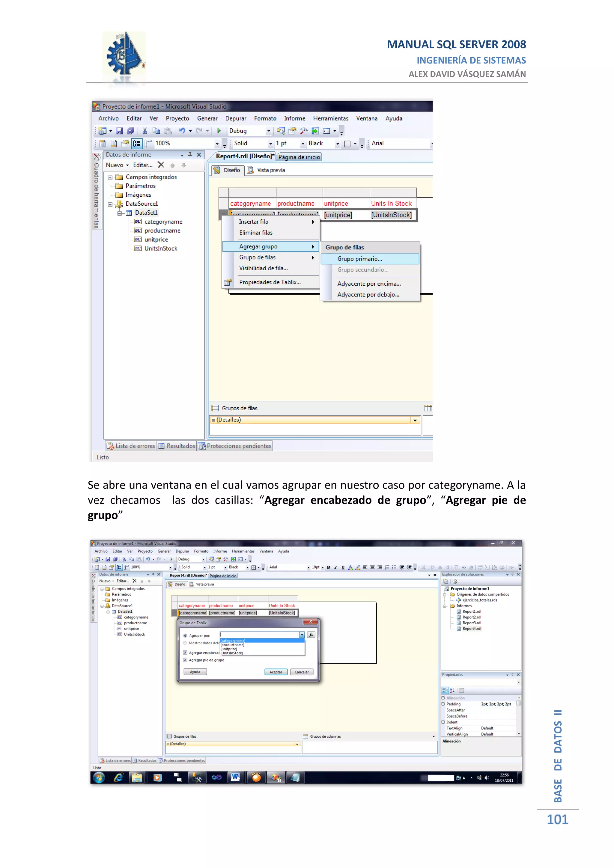Click Propiedades panel vertical scrollbar
The image size is (614, 868).
(519, 716)
